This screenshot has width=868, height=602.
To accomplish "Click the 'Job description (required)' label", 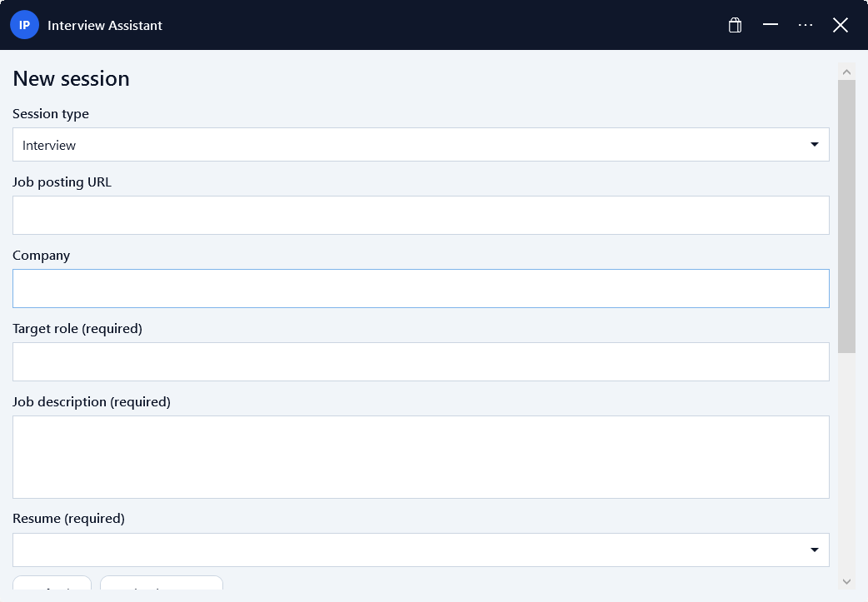I will tap(92, 401).
